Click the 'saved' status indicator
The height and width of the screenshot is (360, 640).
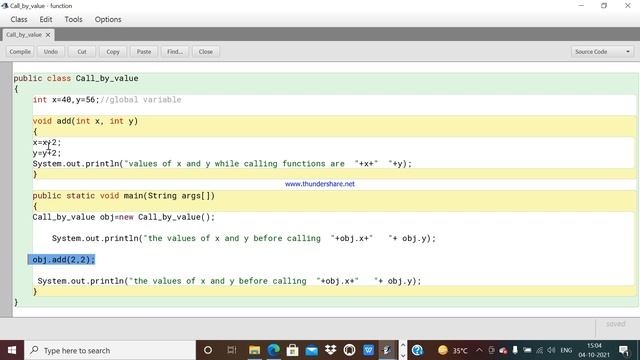tap(616, 324)
